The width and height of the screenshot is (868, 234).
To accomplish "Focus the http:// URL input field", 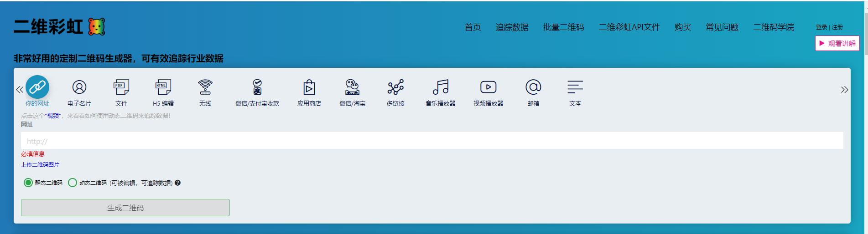I will click(432, 141).
